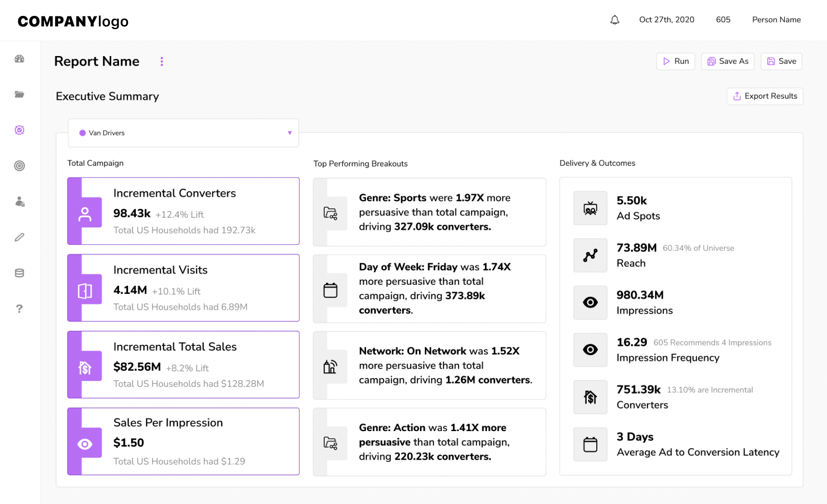
Task: Run the report
Action: (x=676, y=62)
